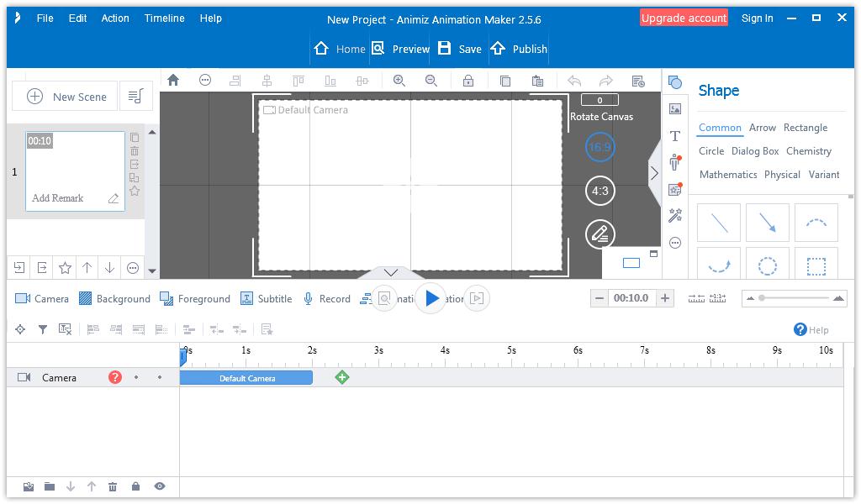
Task: Open the Timeline menu
Action: pos(164,18)
